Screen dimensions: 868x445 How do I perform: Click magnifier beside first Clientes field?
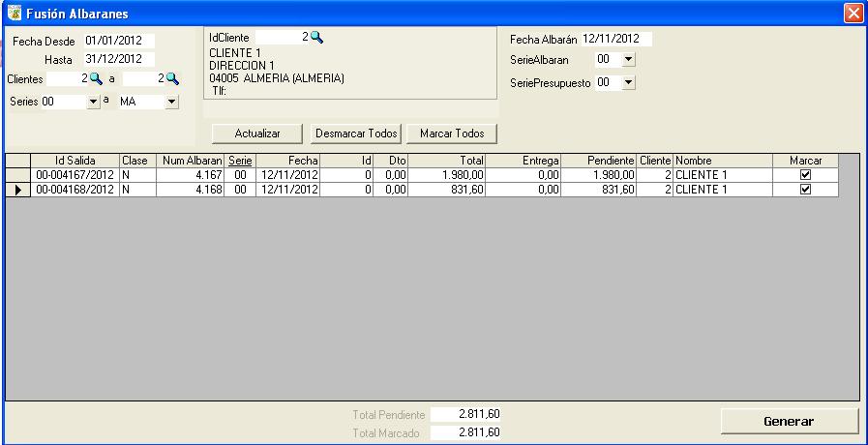tap(96, 79)
